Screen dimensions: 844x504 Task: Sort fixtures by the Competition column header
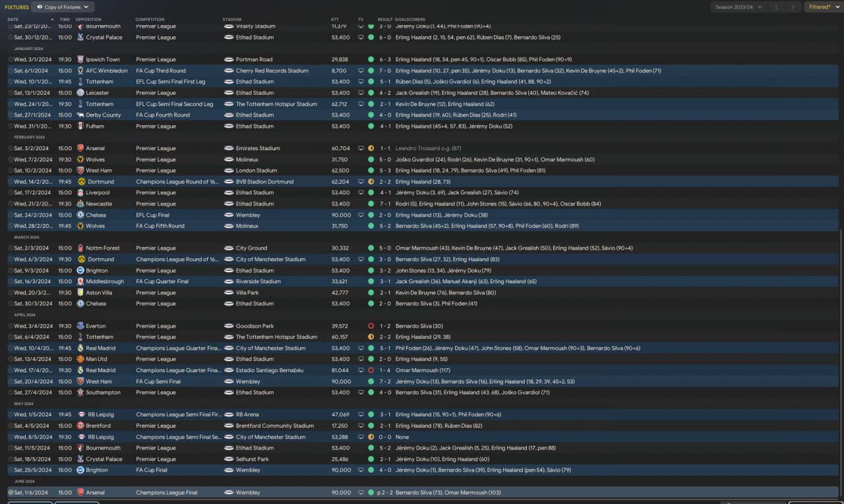150,19
